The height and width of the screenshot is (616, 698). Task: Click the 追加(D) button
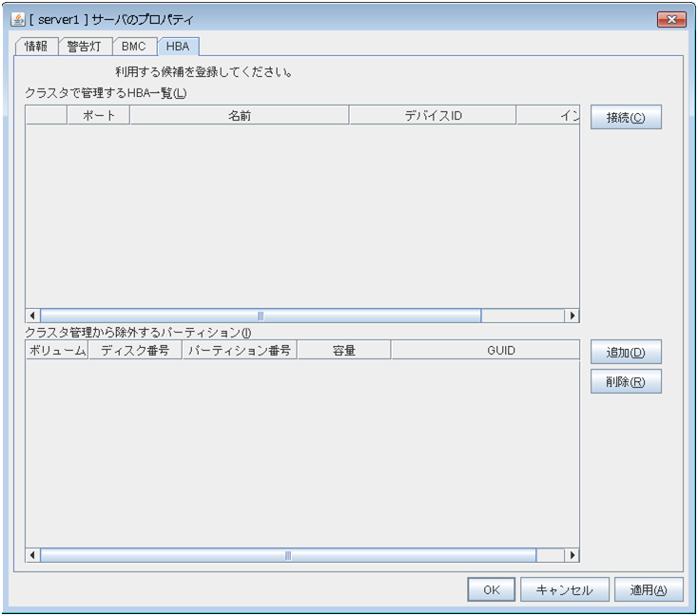(625, 353)
